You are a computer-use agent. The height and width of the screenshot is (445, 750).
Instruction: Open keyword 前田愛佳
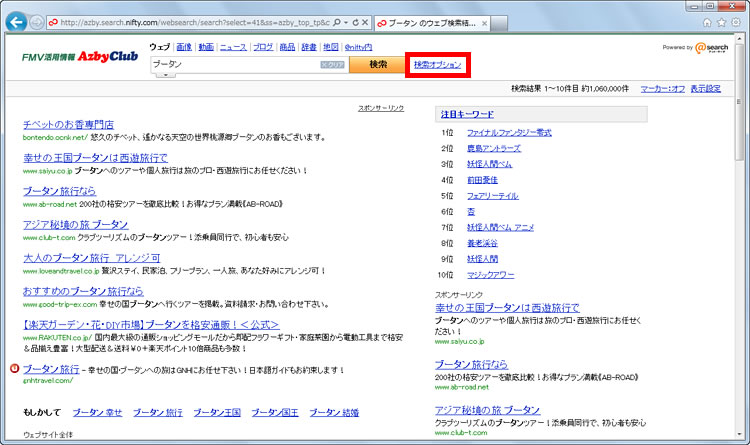482,180
